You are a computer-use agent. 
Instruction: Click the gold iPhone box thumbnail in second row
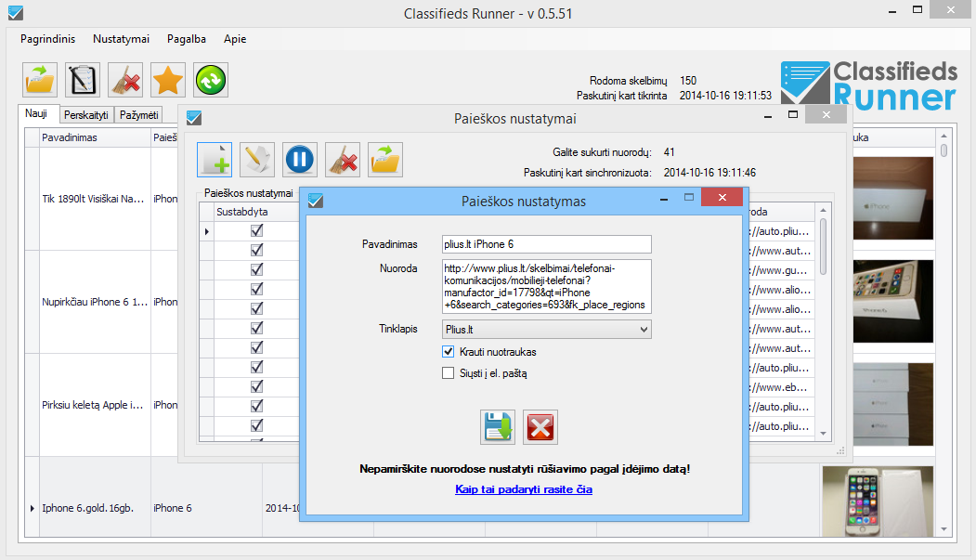point(892,301)
